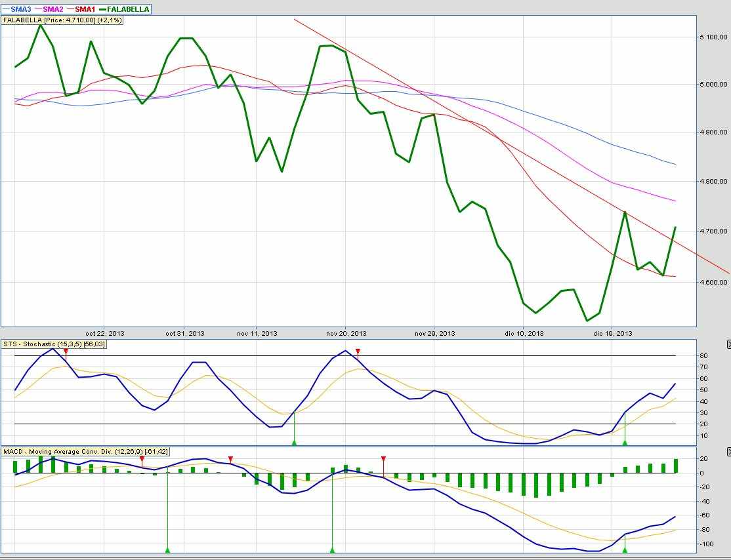Click the FALABELLA series in the legend
This screenshot has height=560, width=731.
point(129,9)
